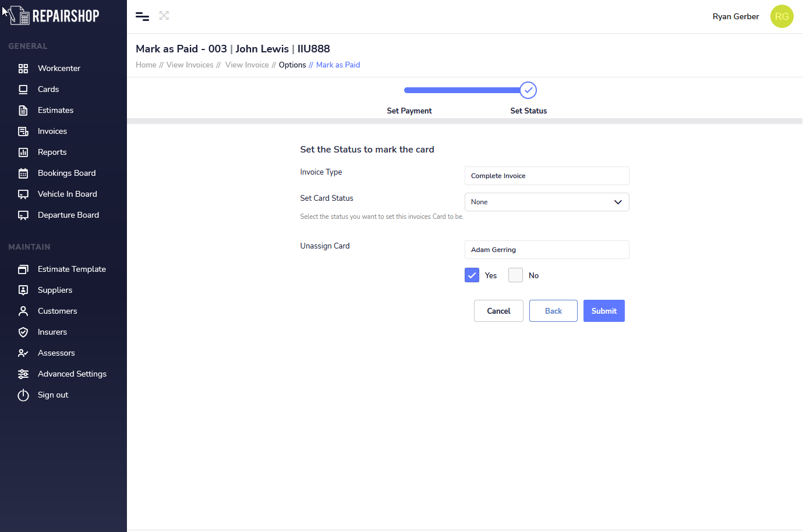
Task: Open the Advanced Settings sliders icon
Action: coord(23,374)
